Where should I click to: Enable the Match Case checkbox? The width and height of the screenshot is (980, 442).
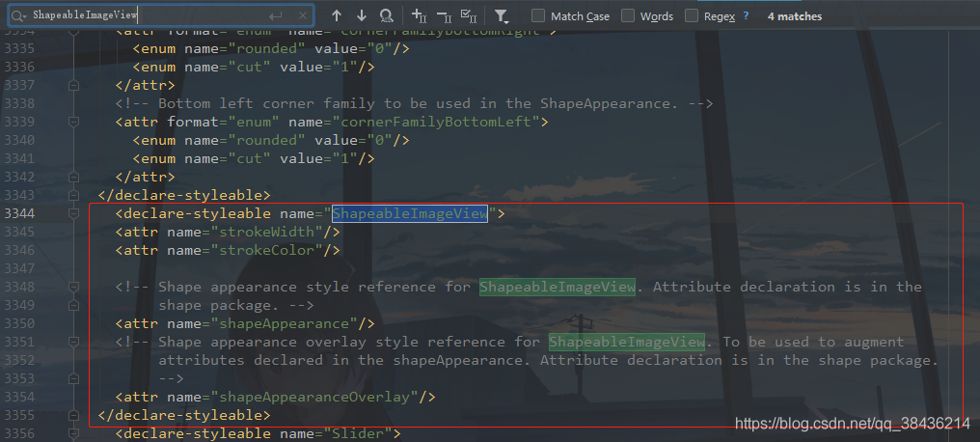(538, 15)
